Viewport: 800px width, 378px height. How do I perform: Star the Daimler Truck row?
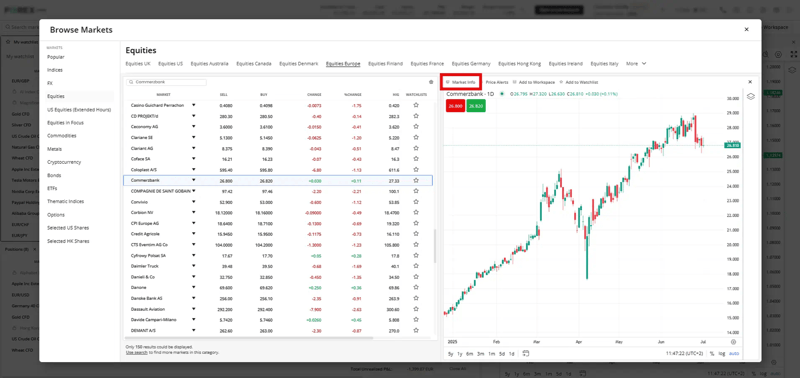point(416,266)
